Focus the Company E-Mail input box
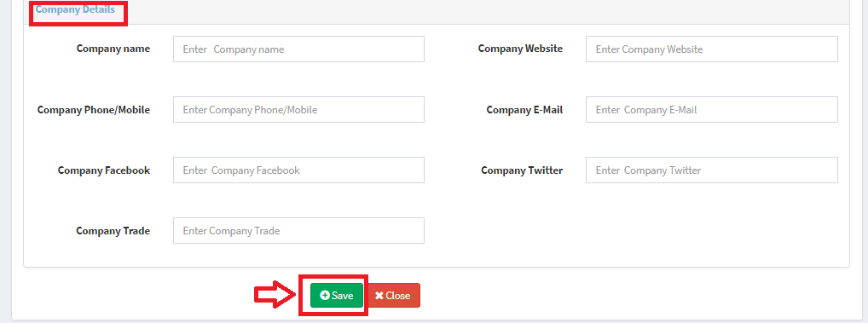The image size is (868, 323). point(712,109)
